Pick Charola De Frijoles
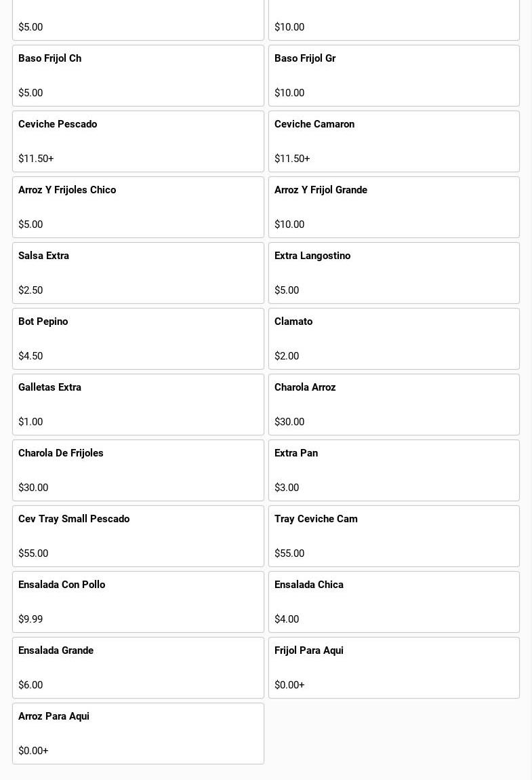This screenshot has width=532, height=780. tap(138, 470)
